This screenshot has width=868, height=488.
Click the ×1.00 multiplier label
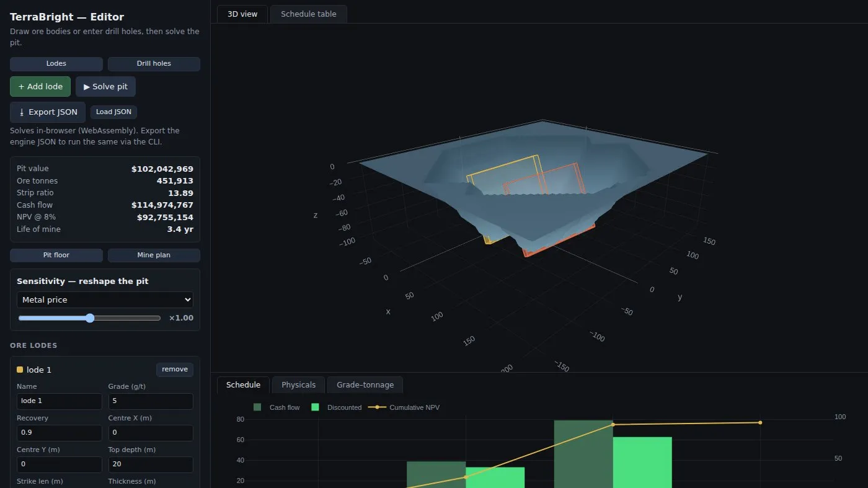[x=181, y=318]
